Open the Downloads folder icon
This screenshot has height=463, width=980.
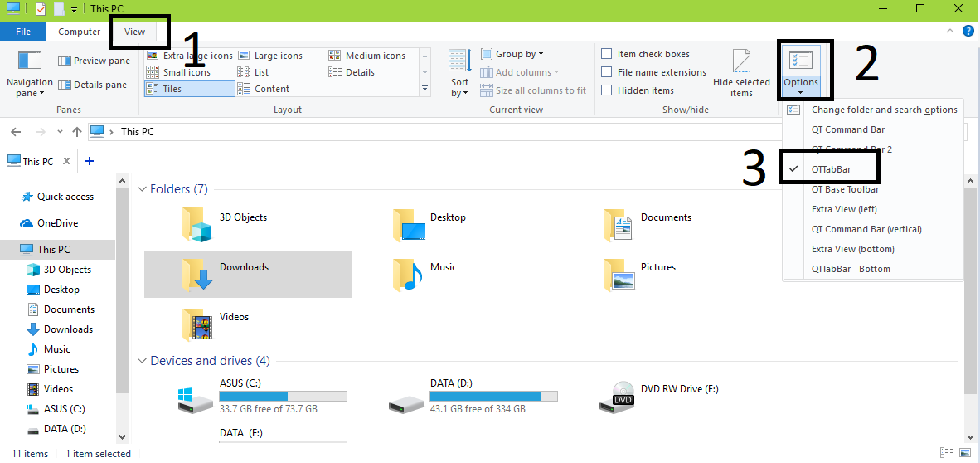(197, 274)
